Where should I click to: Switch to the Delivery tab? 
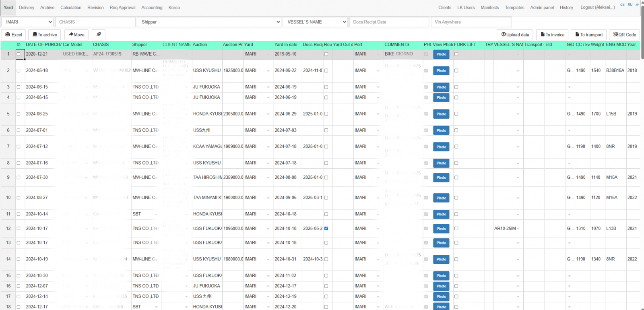click(x=27, y=8)
